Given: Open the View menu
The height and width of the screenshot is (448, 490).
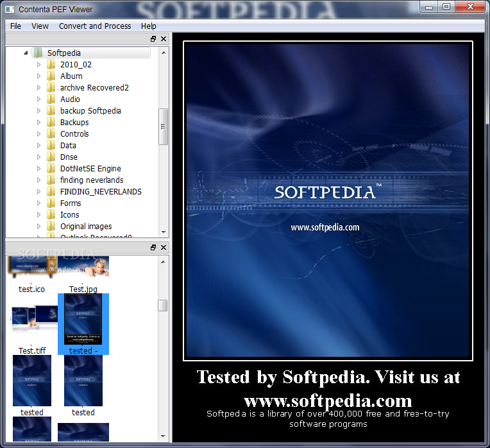Looking at the screenshot, I should pos(40,26).
